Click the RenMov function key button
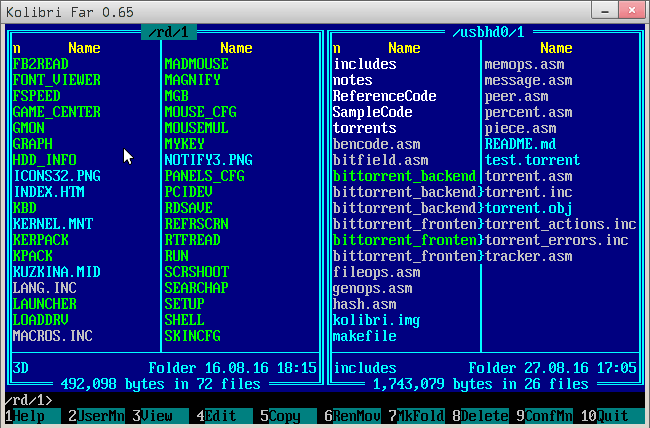Image resolution: width=650 pixels, height=428 pixels. [353, 416]
